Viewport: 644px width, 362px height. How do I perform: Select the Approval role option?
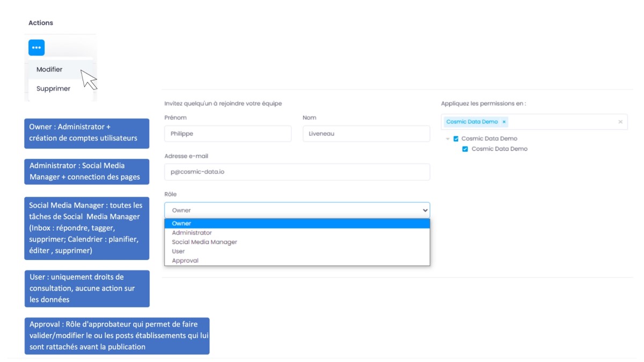tap(185, 261)
